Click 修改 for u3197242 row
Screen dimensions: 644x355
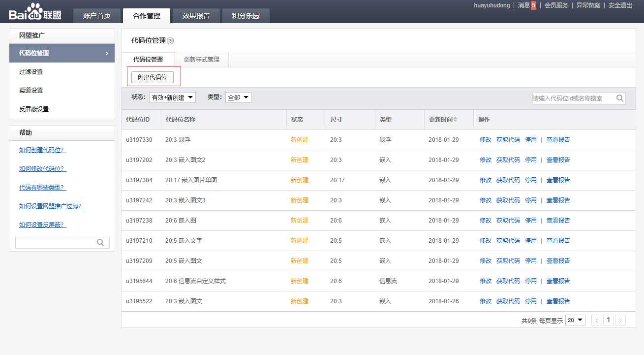(x=486, y=200)
